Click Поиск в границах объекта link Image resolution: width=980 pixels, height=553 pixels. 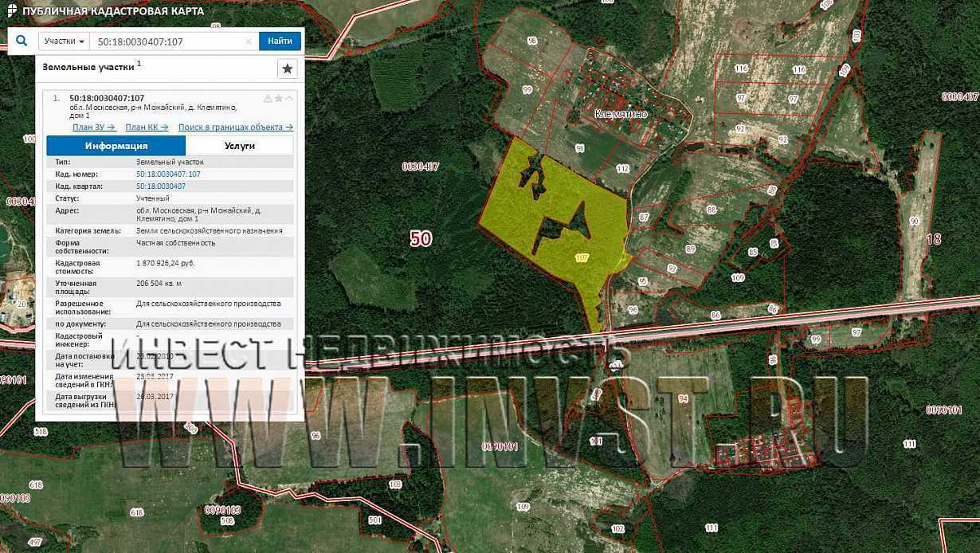click(x=235, y=127)
